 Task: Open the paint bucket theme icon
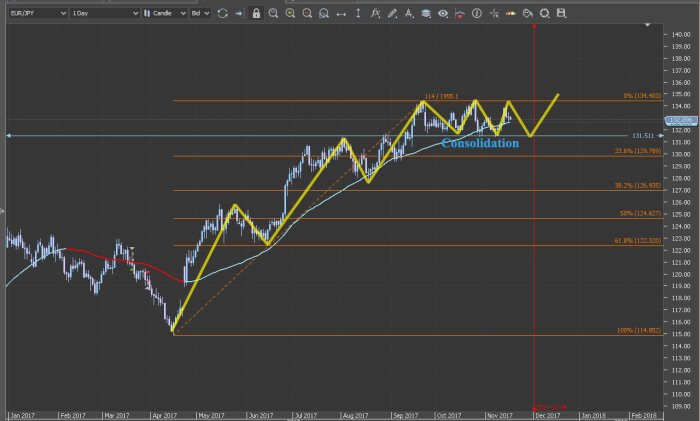[x=528, y=13]
